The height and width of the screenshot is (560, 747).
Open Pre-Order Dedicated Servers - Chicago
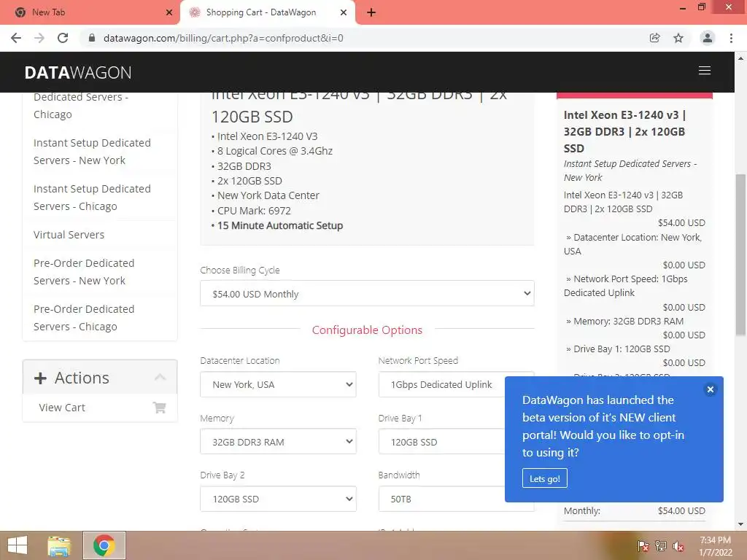[84, 318]
